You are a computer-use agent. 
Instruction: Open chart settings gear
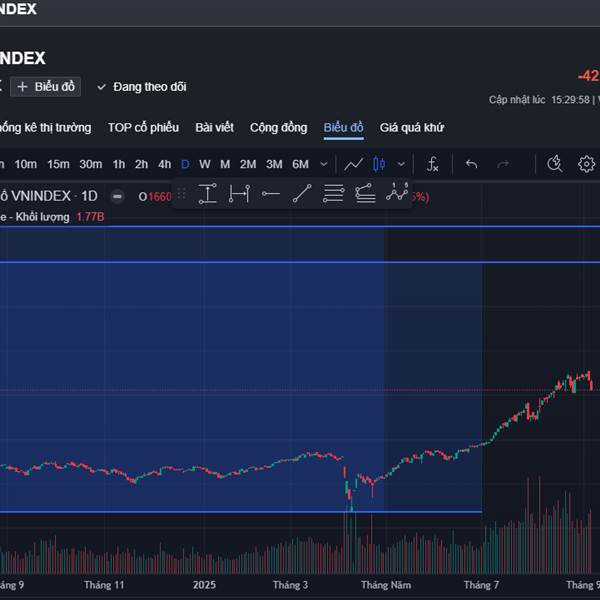(x=586, y=164)
